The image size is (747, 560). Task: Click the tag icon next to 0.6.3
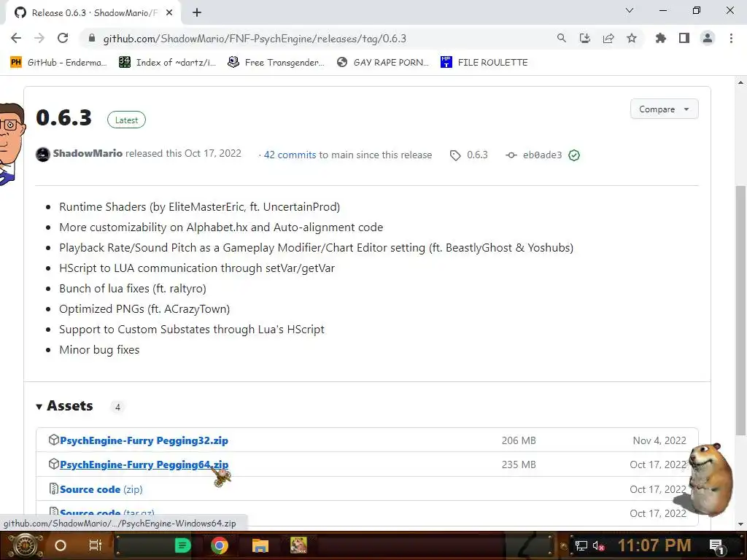pos(455,155)
